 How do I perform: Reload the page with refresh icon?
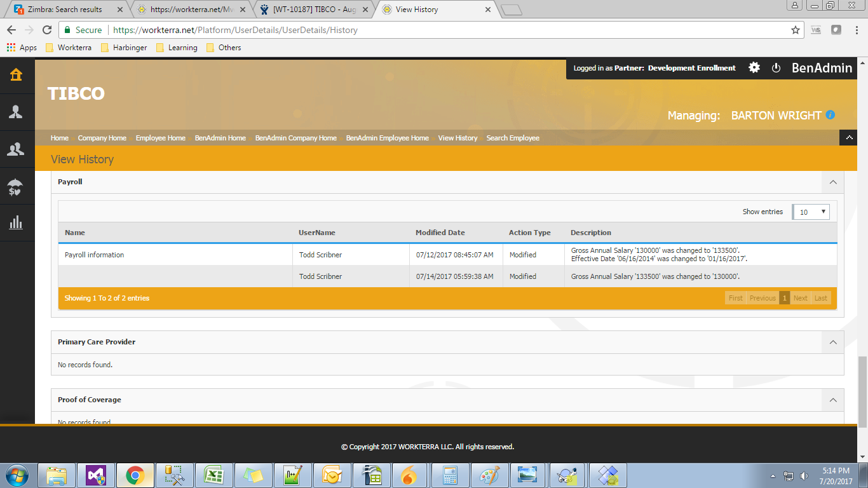[x=47, y=30]
